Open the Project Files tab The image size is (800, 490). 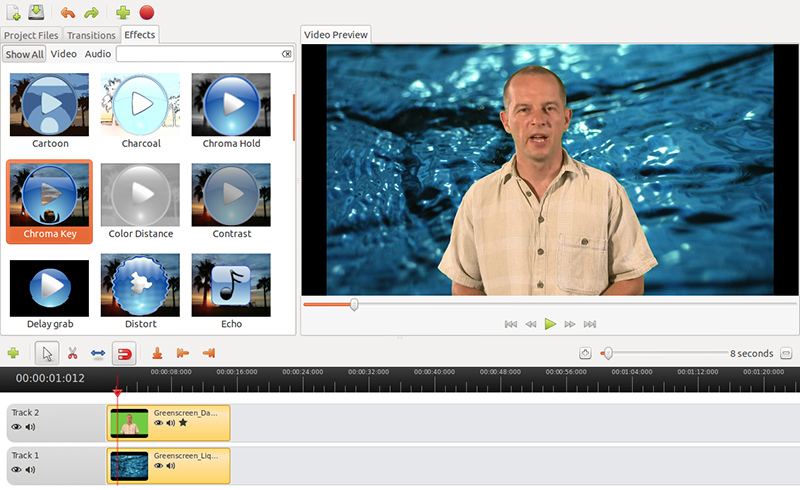click(x=31, y=35)
